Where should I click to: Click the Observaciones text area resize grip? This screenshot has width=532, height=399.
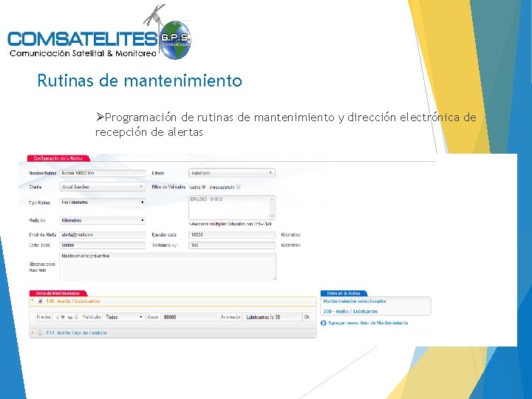click(x=274, y=278)
